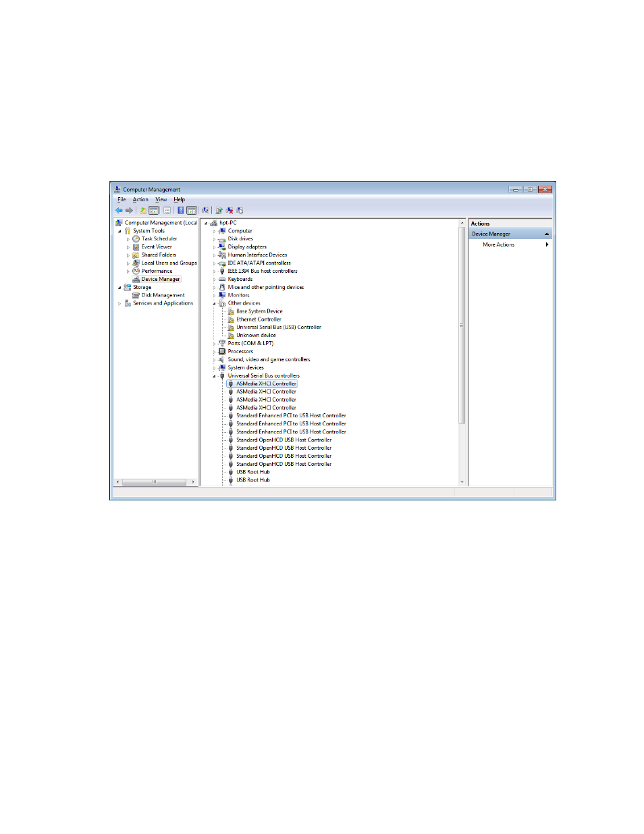Select the Task Scheduler clock icon

pos(136,239)
